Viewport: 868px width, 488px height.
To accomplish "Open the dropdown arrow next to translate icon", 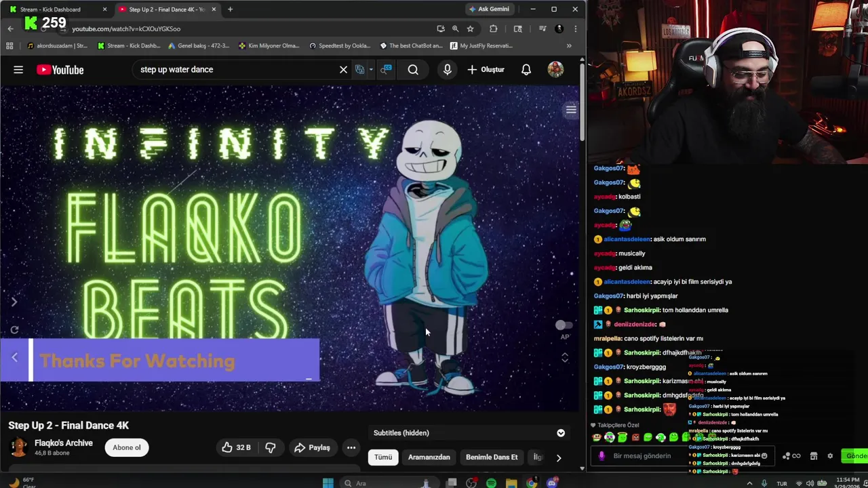I will (x=371, y=70).
